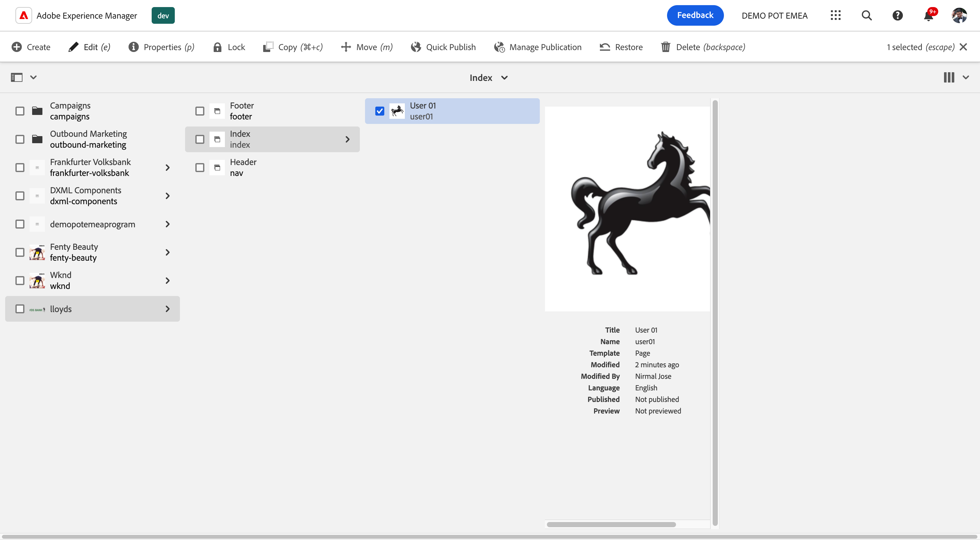980x540 pixels.
Task: Open the notifications bell
Action: [x=929, y=16]
